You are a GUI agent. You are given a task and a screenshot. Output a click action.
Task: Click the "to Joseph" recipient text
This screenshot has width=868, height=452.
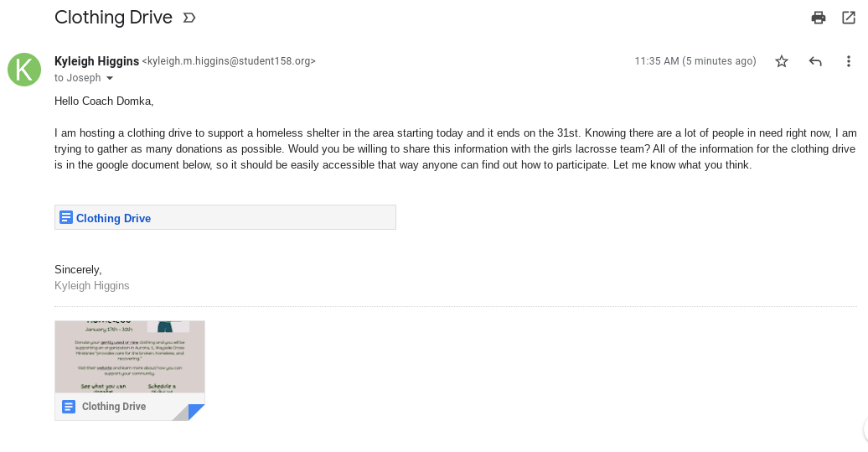[x=77, y=78]
